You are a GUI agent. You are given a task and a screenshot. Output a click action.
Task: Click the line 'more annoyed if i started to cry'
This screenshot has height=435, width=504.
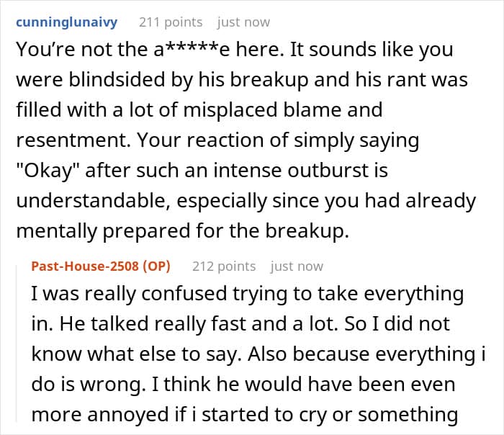(x=245, y=415)
